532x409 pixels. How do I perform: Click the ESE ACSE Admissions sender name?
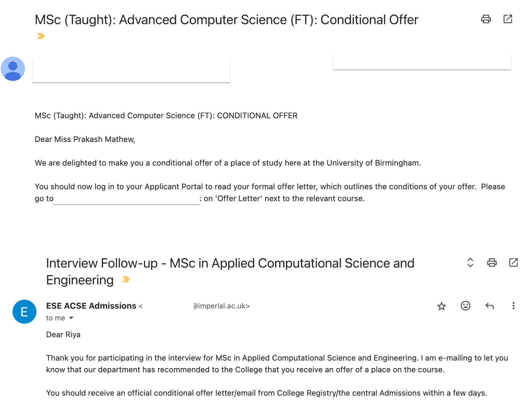[x=91, y=306]
